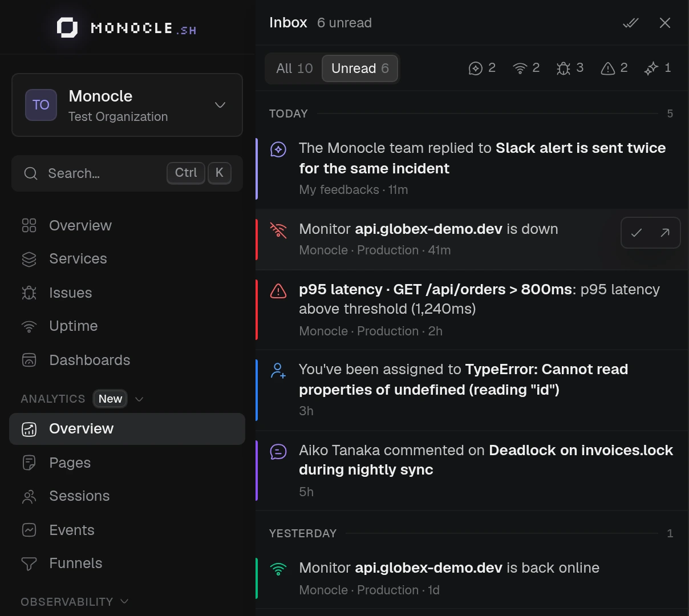Open the Services stack icon
689x616 pixels.
tap(29, 259)
